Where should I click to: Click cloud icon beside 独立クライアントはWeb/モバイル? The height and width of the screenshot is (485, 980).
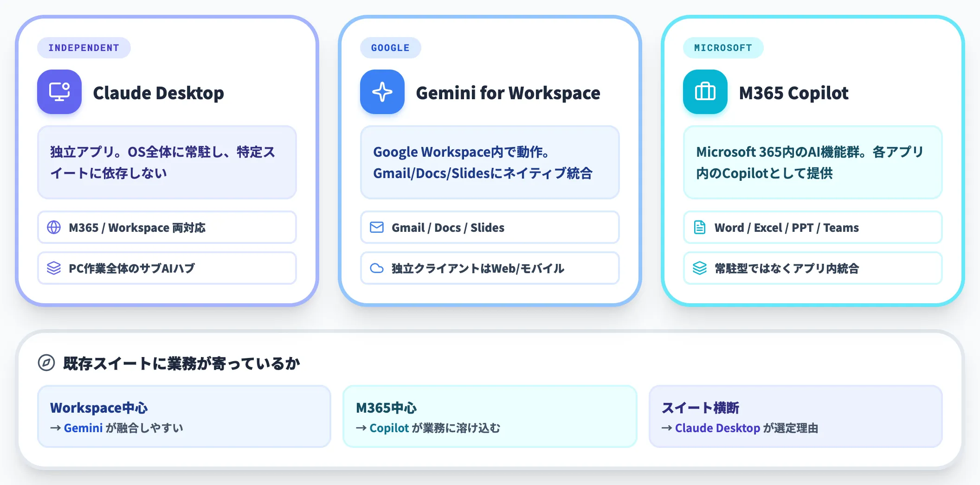pyautogui.click(x=377, y=268)
